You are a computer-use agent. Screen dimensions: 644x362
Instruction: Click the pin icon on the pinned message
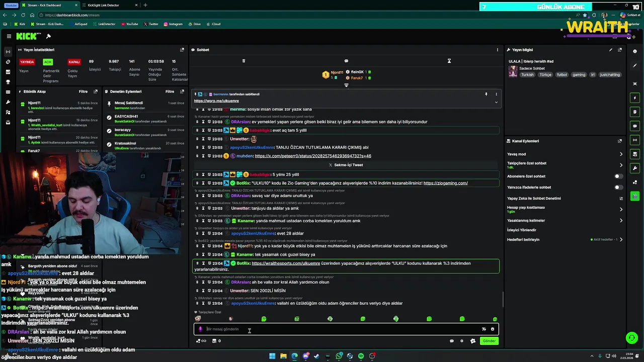tap(486, 94)
